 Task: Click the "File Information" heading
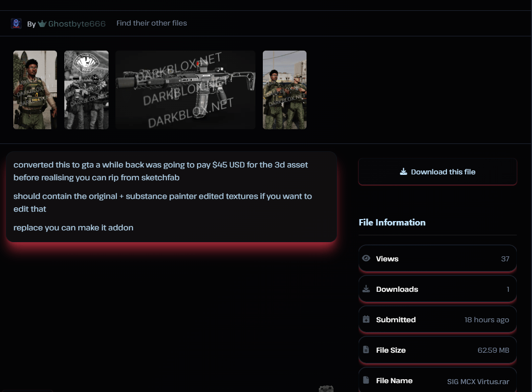392,223
